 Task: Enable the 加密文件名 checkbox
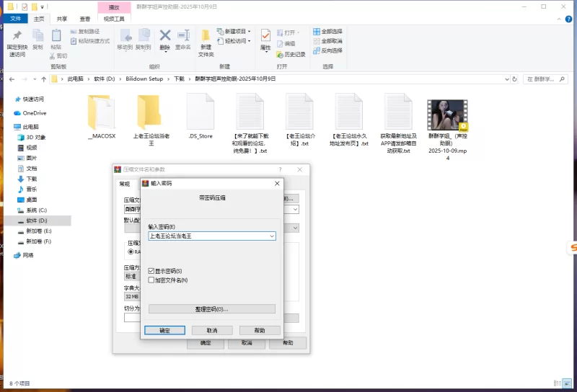click(151, 280)
